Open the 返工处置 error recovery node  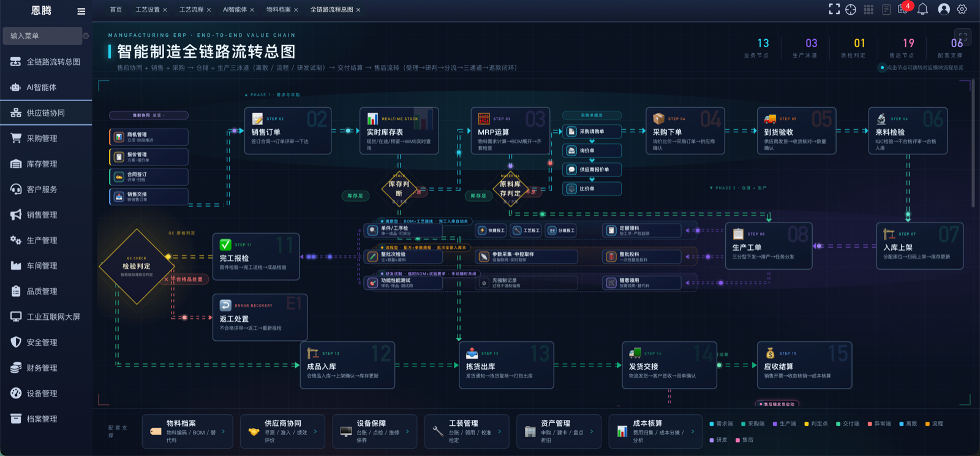tap(260, 317)
